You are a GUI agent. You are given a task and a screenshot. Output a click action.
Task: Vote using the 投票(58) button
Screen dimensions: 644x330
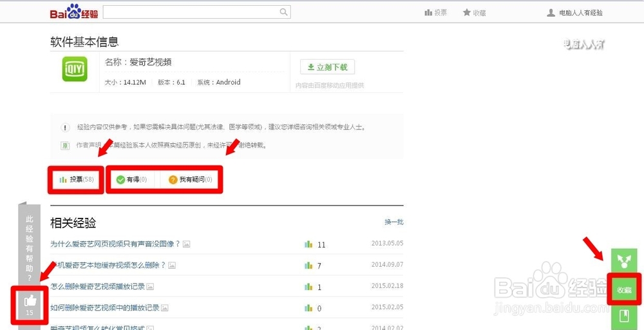click(x=76, y=180)
